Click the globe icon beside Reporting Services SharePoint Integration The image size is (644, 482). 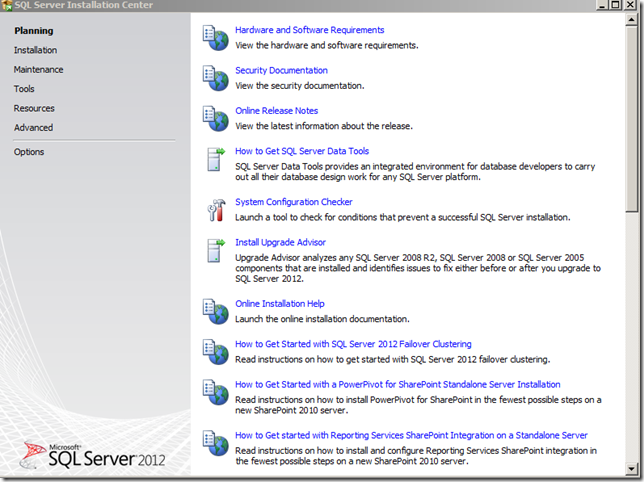point(215,442)
